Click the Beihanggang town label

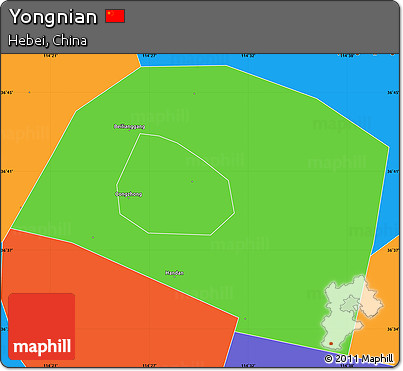[129, 126]
